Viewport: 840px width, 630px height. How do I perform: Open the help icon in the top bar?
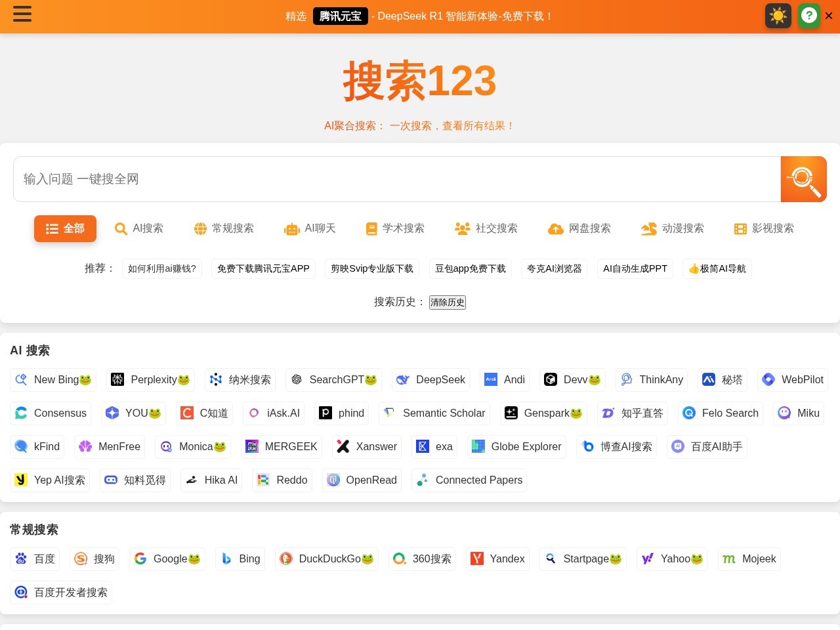[x=809, y=15]
